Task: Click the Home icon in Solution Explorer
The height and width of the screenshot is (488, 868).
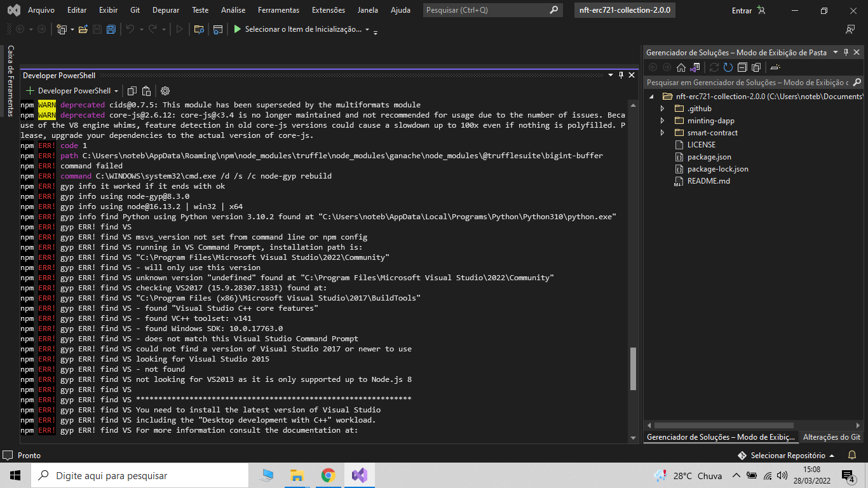Action: click(681, 67)
